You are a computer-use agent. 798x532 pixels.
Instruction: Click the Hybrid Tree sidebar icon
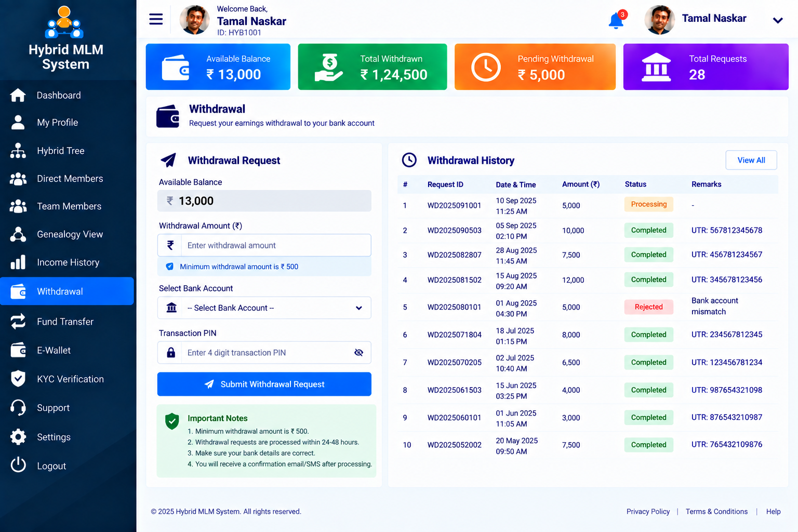(18, 151)
